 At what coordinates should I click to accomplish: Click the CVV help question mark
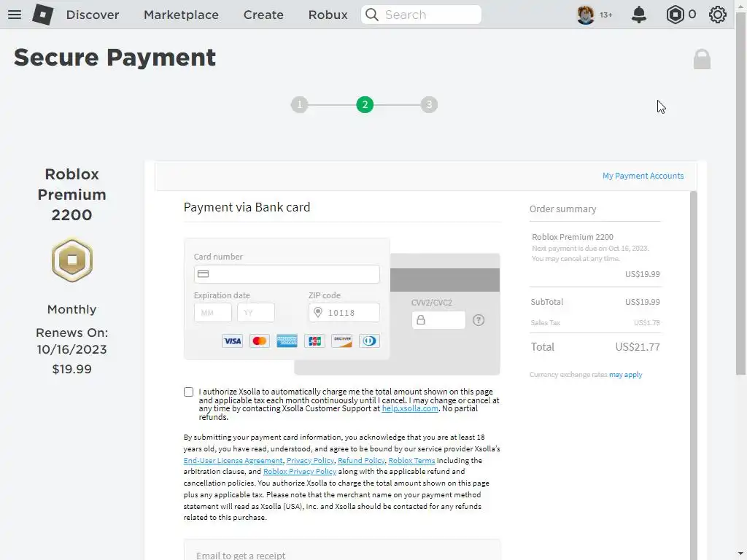click(479, 320)
